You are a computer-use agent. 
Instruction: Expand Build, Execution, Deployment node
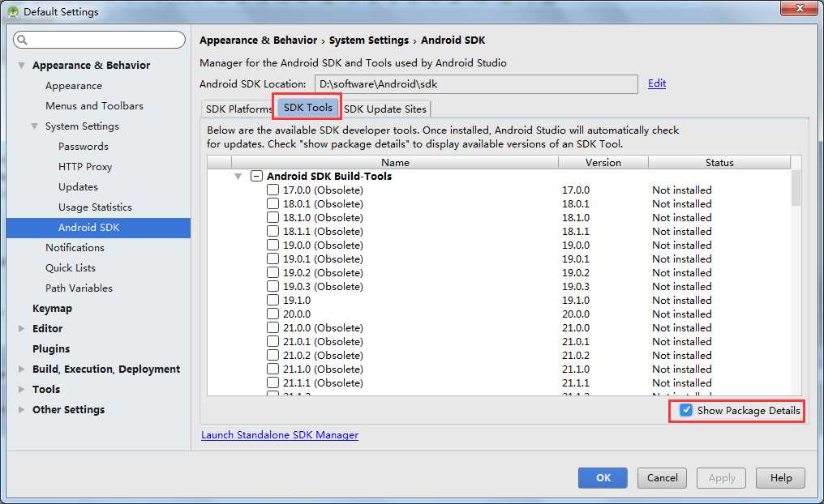[22, 369]
